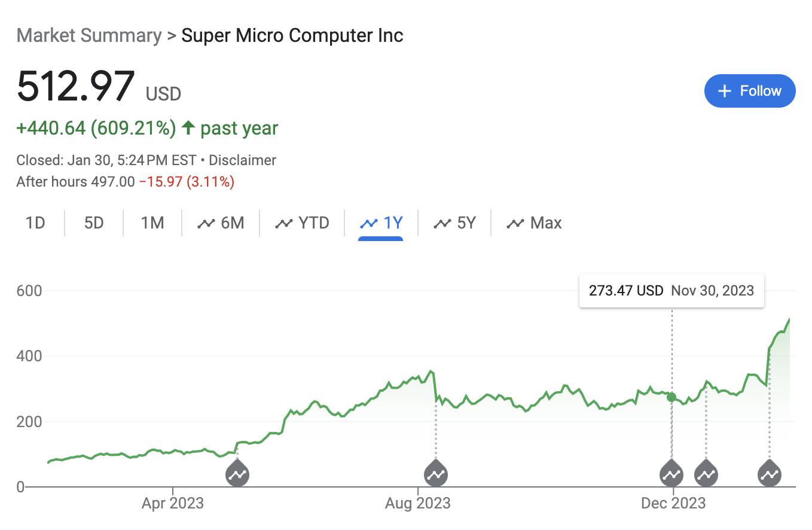Select the 1M time range tab
Screen dimensions: 812x530
(x=152, y=223)
